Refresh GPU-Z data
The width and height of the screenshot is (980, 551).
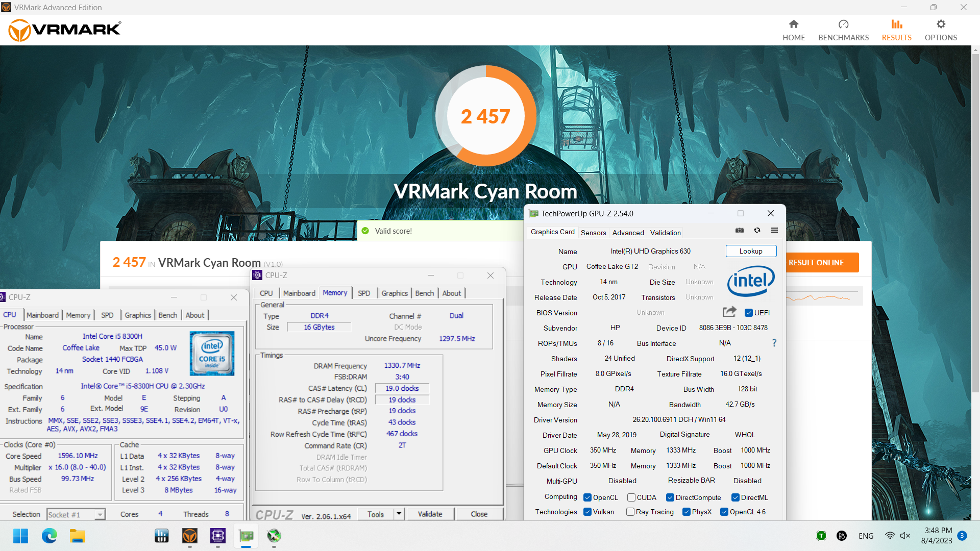pyautogui.click(x=757, y=231)
